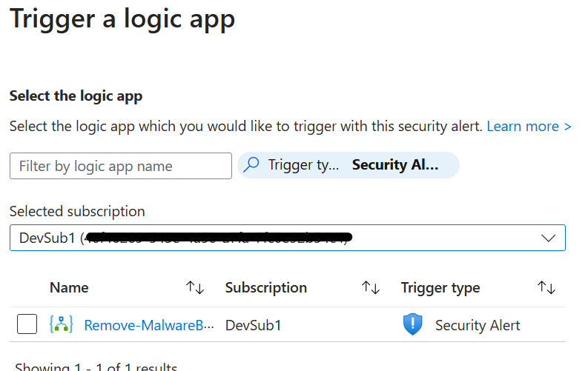Viewport: 588px width, 371px height.
Task: Click the Security Al... filter value
Action: point(395,164)
